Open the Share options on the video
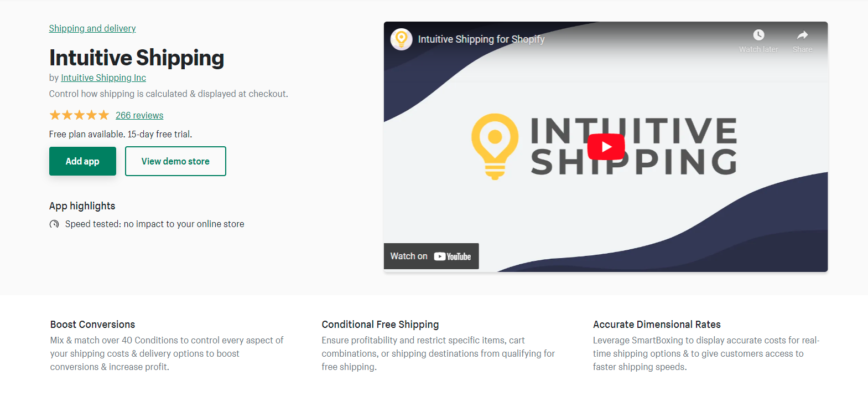Image resolution: width=868 pixels, height=406 pixels. [x=802, y=34]
